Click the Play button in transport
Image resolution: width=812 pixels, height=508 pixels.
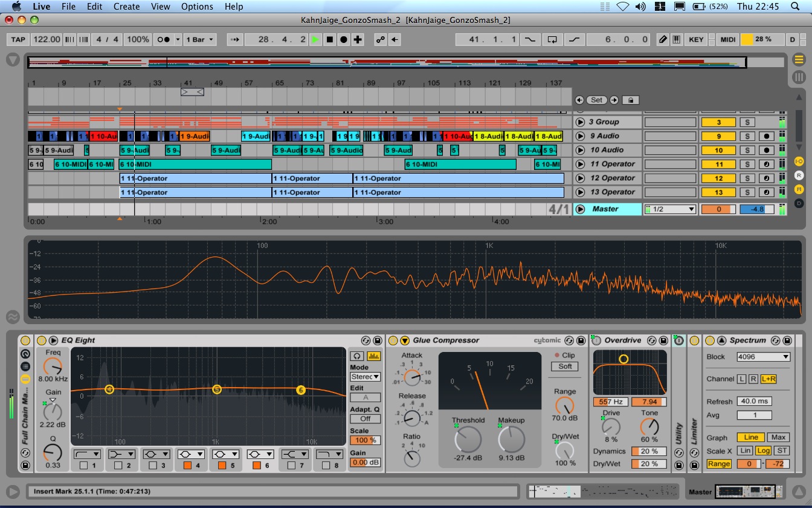coord(315,39)
